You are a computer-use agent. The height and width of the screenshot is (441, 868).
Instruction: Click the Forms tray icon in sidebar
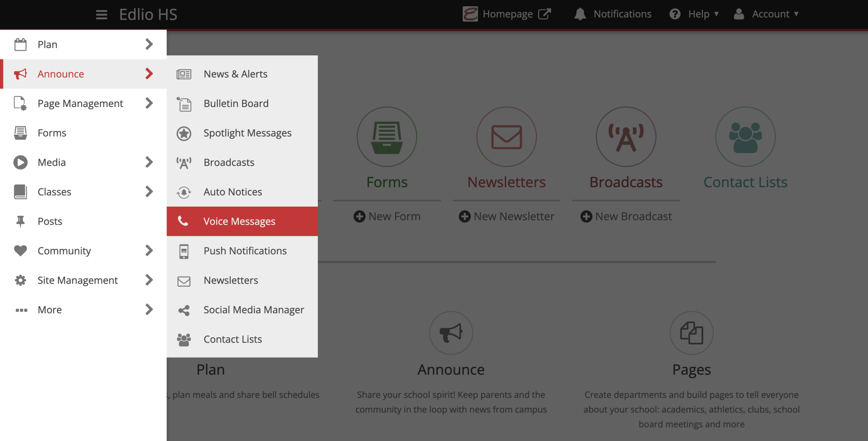[x=21, y=133]
